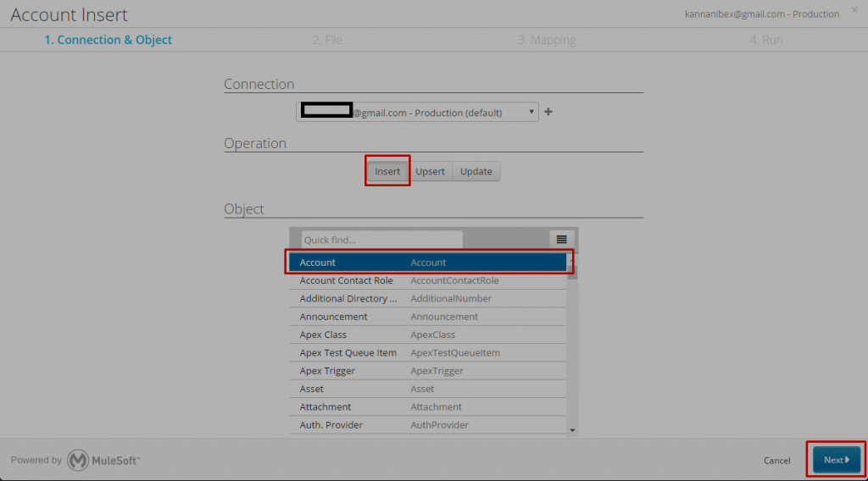Open the Connection dropdown

(x=417, y=113)
